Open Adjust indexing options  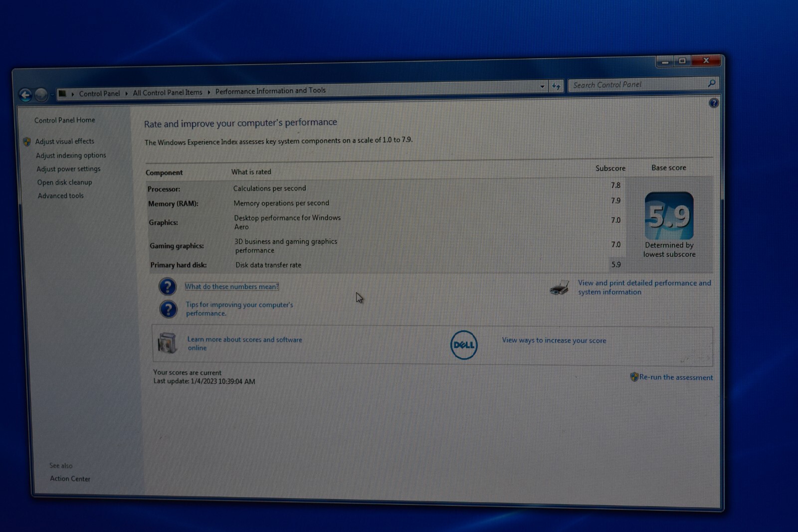point(71,156)
